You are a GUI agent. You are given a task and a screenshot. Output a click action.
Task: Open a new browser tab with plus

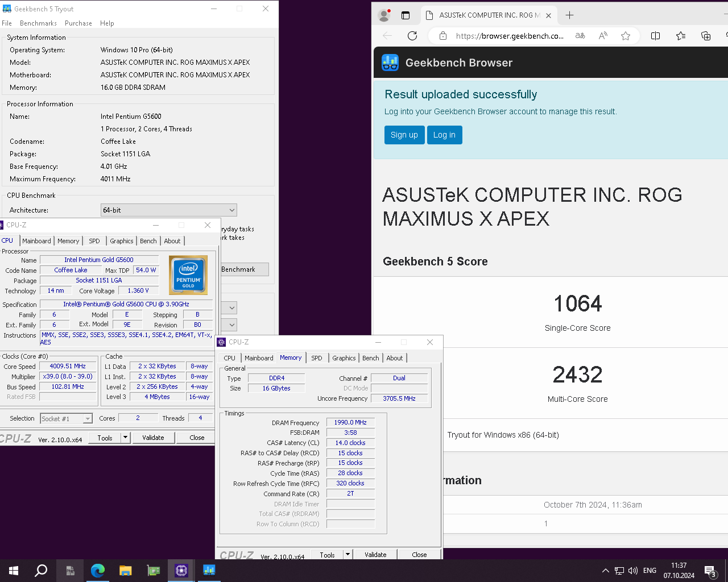pos(569,15)
